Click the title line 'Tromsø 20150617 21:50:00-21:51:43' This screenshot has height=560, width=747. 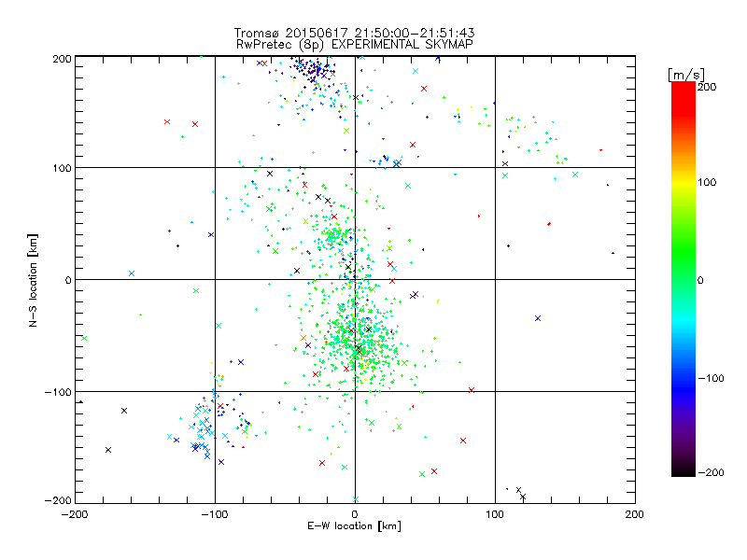355,33
